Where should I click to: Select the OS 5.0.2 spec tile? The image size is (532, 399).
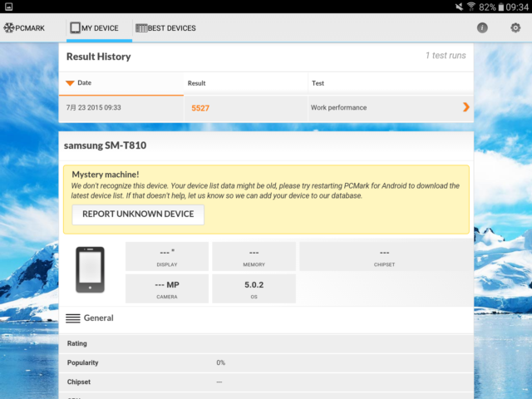(x=254, y=288)
